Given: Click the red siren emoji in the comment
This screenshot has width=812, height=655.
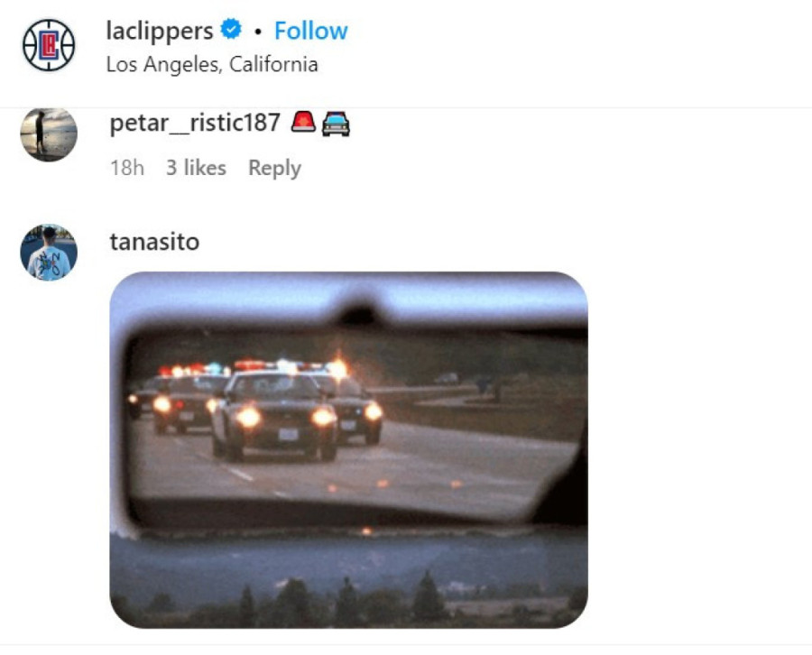Looking at the screenshot, I should [x=303, y=122].
